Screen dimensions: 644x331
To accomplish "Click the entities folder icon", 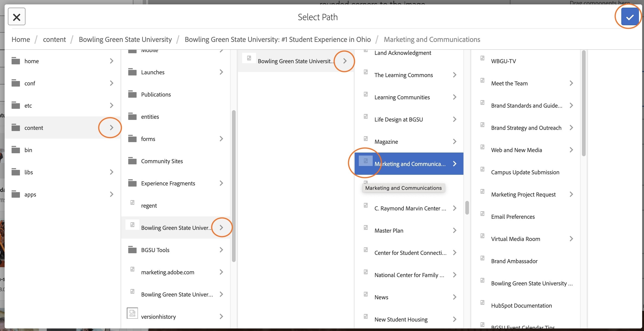I will click(x=132, y=116).
